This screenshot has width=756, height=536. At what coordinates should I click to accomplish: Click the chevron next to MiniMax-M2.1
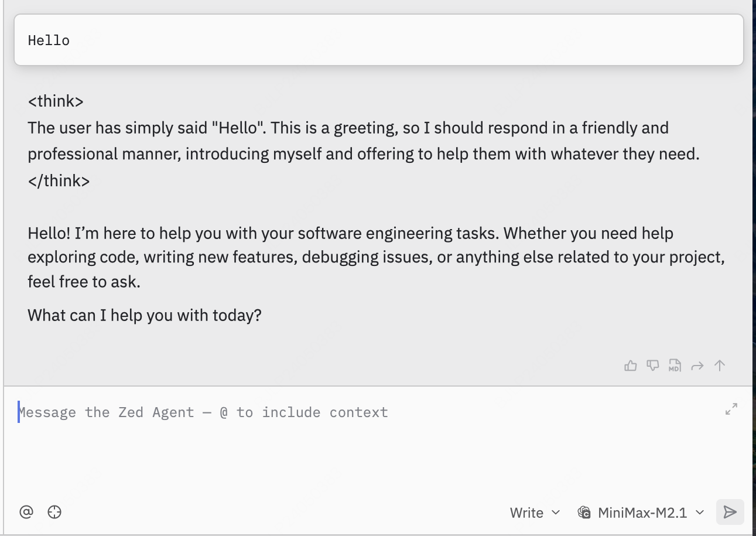pos(700,513)
